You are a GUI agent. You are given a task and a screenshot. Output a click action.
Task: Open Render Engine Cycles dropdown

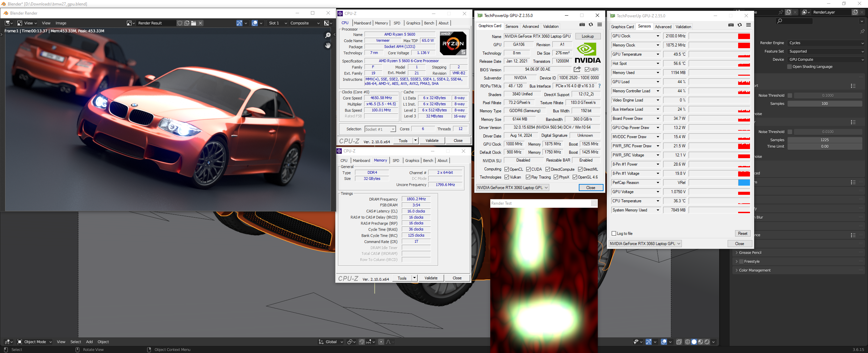pos(826,43)
